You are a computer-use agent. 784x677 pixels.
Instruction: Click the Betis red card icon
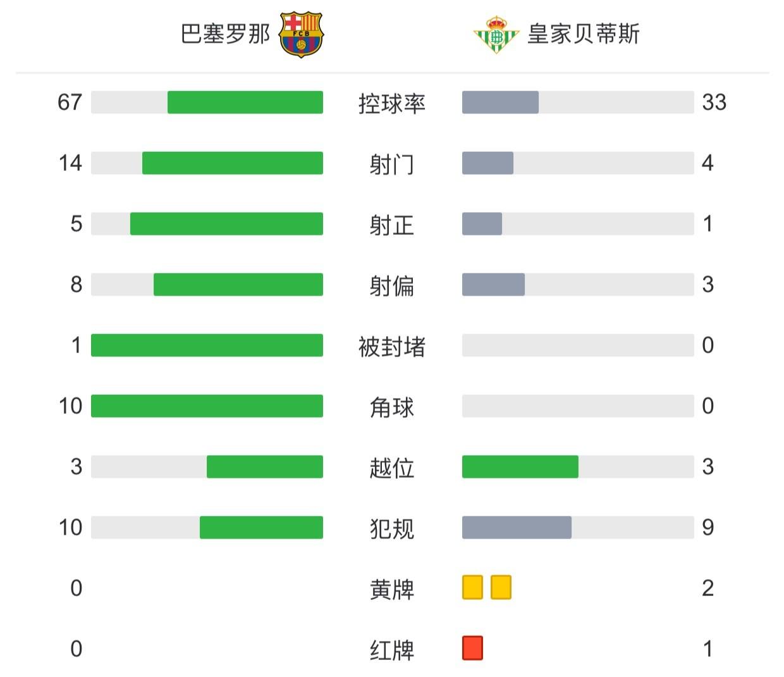tap(472, 648)
